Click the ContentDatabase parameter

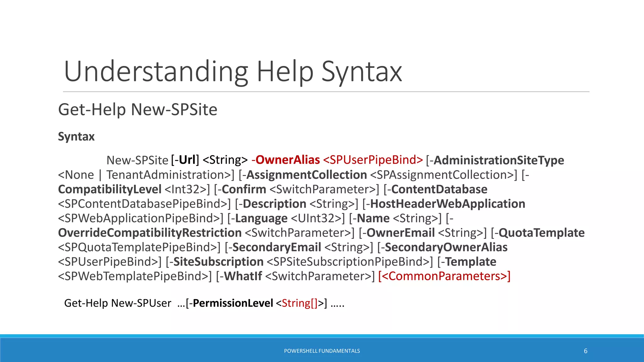pos(439,189)
